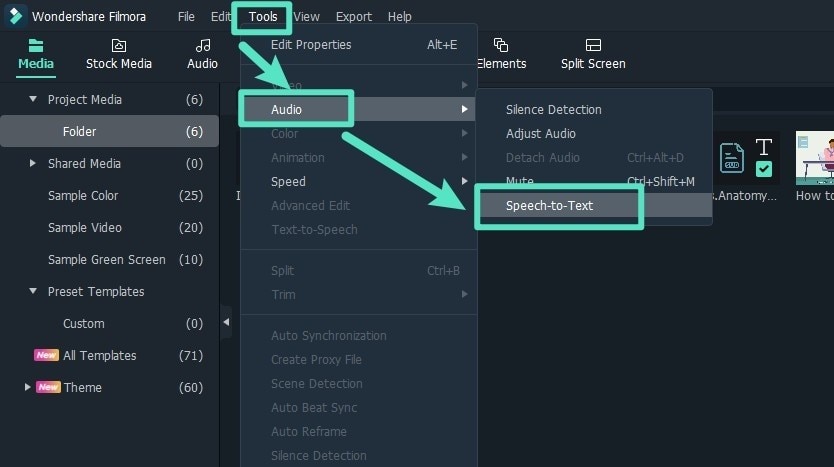Expand the Shared Media group

click(x=33, y=163)
